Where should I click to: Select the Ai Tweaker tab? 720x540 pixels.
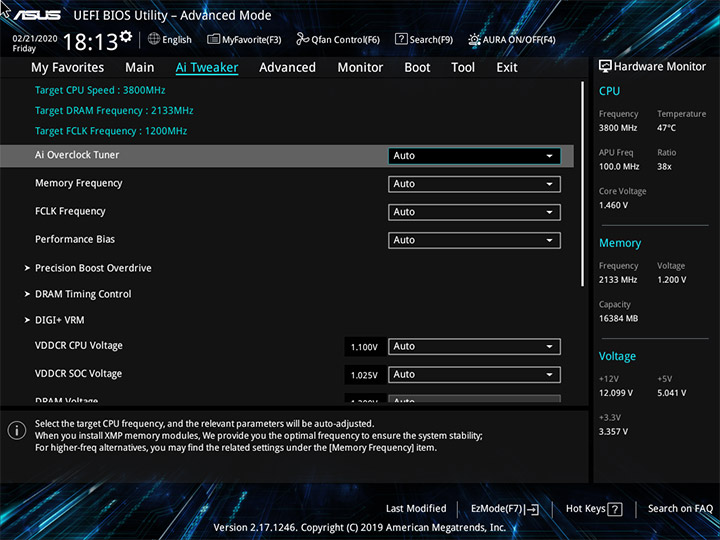pyautogui.click(x=207, y=68)
